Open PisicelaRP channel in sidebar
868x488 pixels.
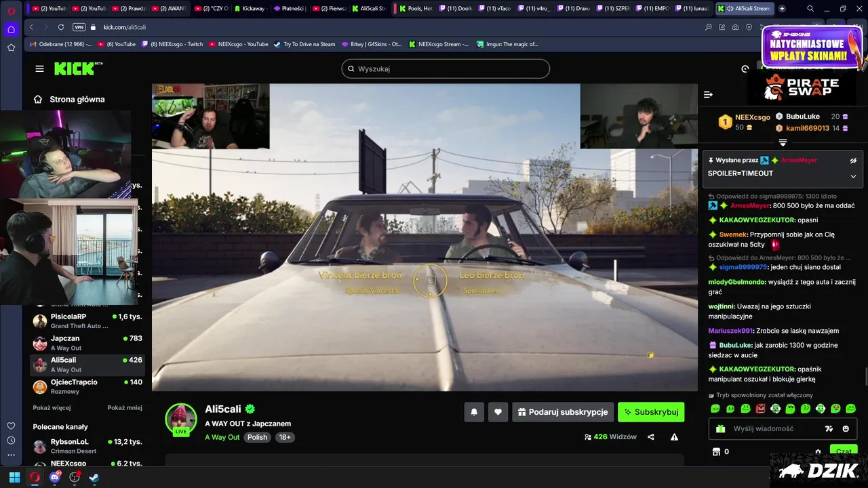click(x=87, y=321)
